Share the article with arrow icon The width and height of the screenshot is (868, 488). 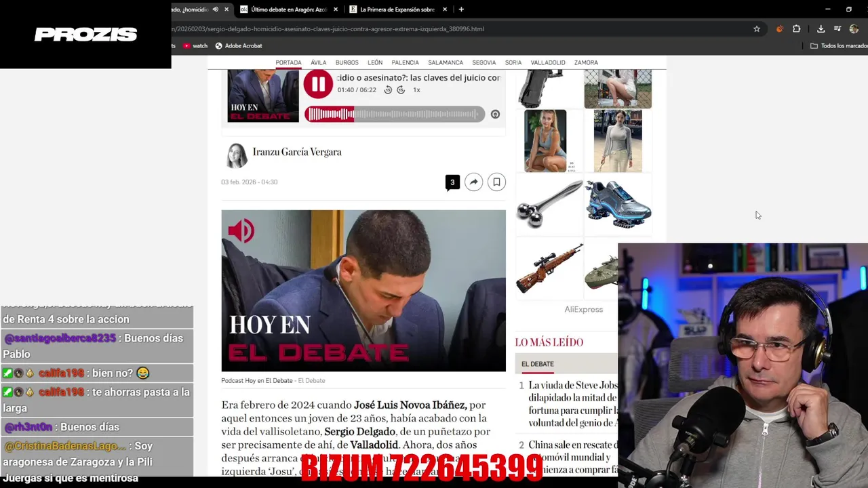pyautogui.click(x=474, y=182)
